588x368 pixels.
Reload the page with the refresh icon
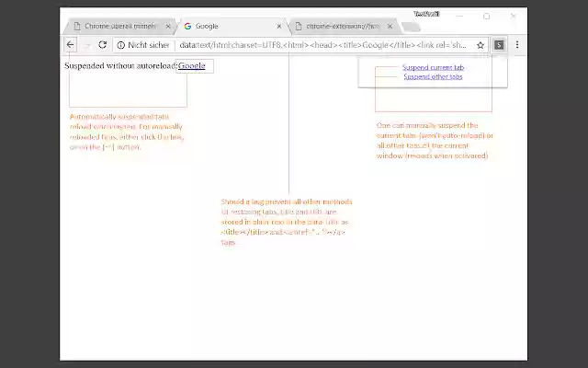coord(102,45)
